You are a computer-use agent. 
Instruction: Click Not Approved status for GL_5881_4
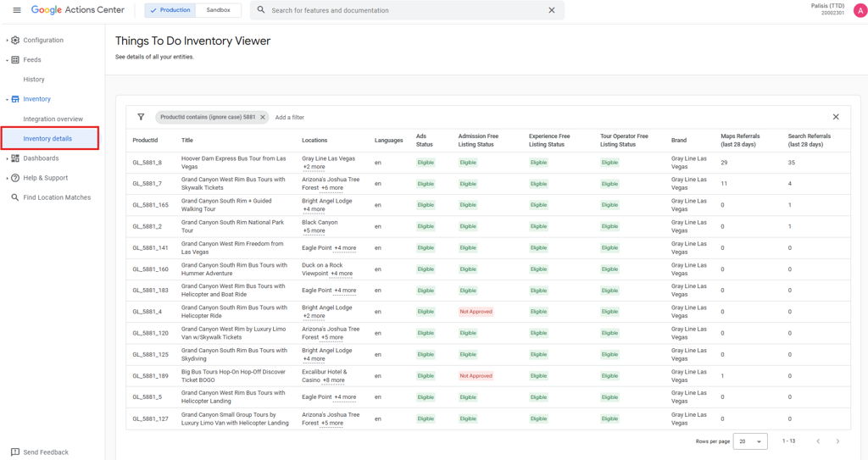point(476,312)
